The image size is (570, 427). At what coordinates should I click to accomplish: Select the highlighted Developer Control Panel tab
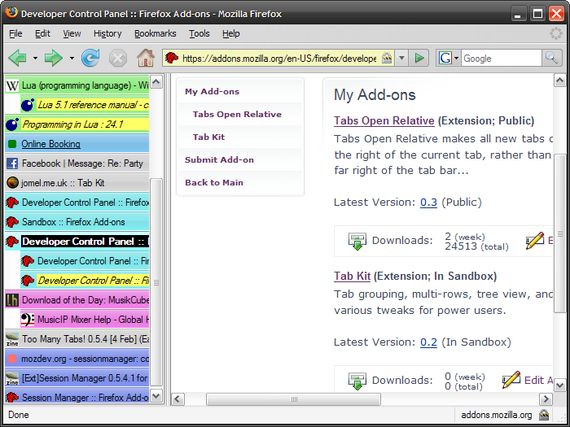[x=77, y=242]
